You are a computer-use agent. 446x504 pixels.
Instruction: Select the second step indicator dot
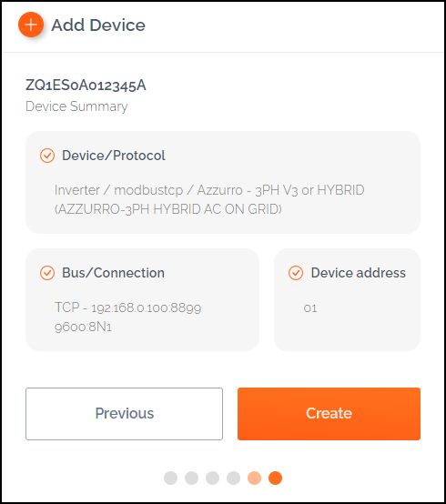coord(192,478)
